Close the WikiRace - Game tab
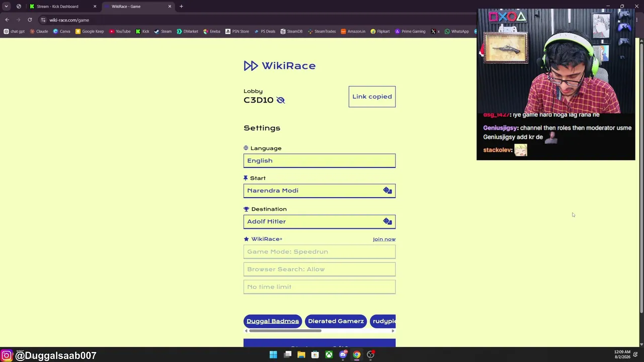 pos(170,7)
